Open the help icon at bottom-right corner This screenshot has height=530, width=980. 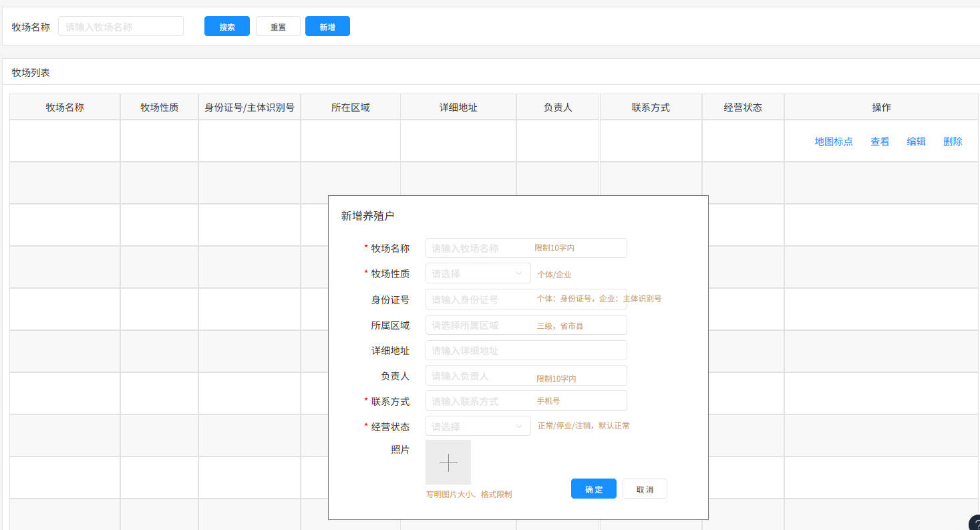tap(975, 523)
